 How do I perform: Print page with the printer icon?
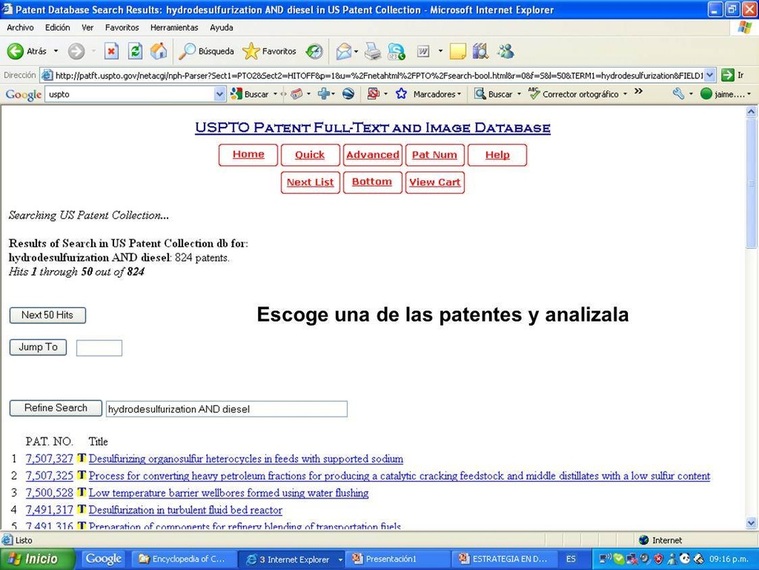pyautogui.click(x=373, y=51)
